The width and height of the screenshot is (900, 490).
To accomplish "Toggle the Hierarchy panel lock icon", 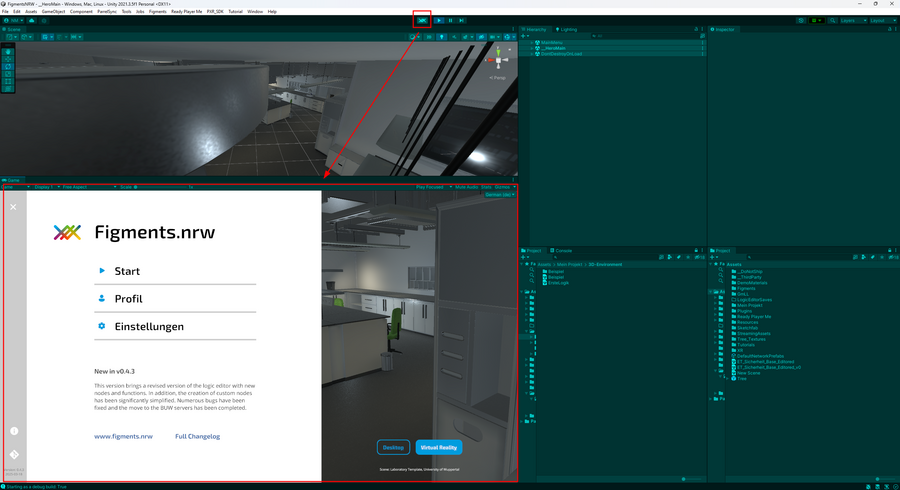I will (x=696, y=29).
